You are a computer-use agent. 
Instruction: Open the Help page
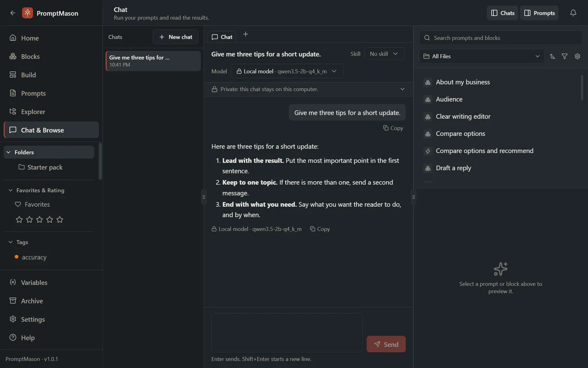(x=51, y=338)
